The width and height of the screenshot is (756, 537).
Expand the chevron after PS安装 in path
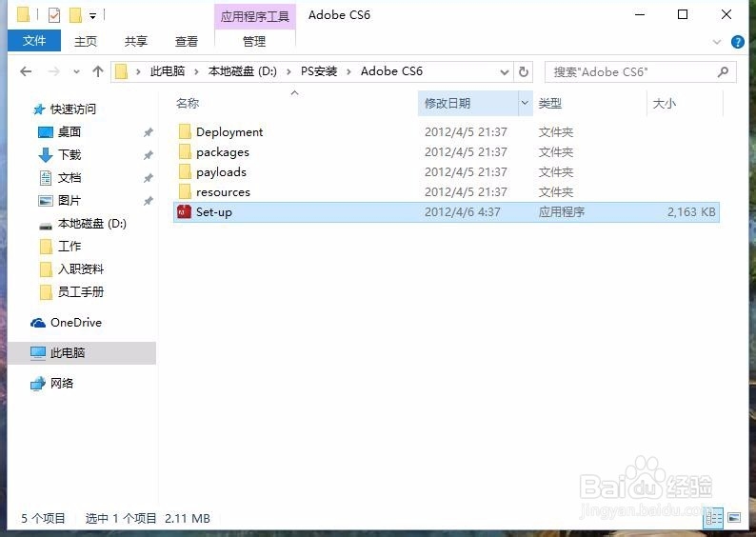click(348, 71)
